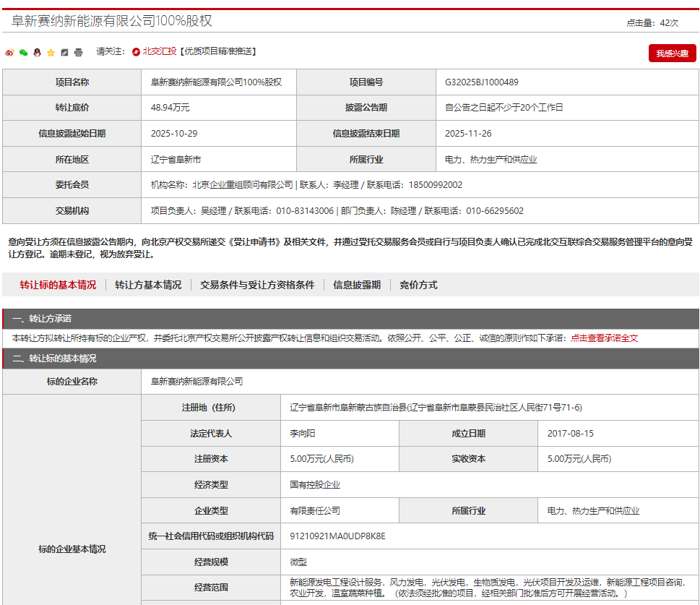
Task: Share the page through the QQ icon
Action: 38,52
